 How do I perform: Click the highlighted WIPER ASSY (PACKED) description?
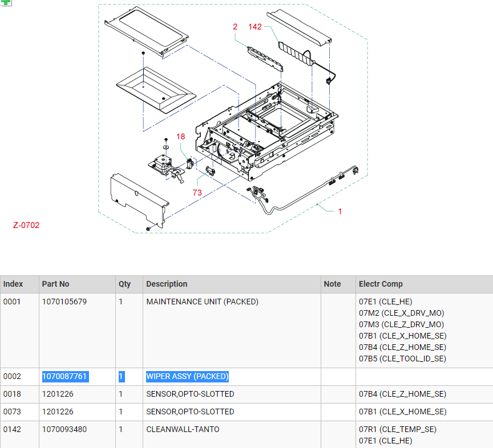click(x=187, y=377)
